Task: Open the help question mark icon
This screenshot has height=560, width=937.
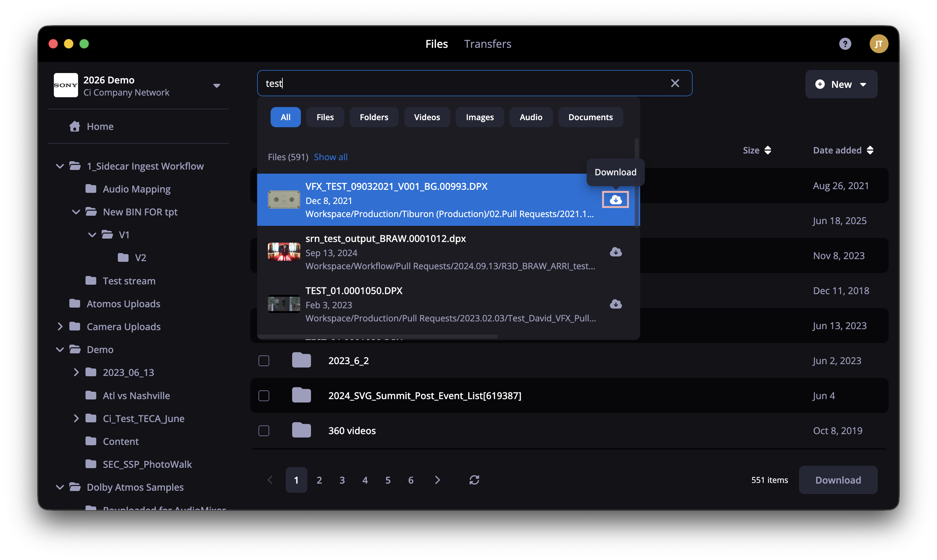Action: tap(844, 44)
